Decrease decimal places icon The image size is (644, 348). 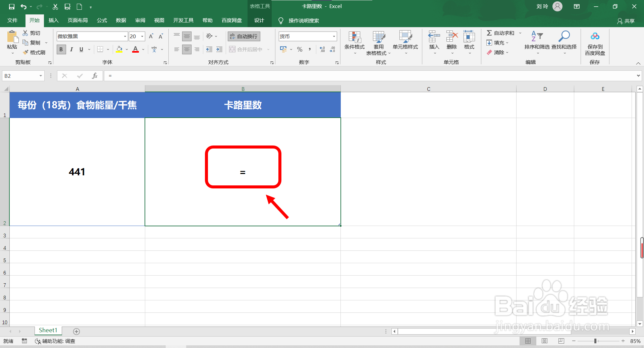[x=332, y=49]
